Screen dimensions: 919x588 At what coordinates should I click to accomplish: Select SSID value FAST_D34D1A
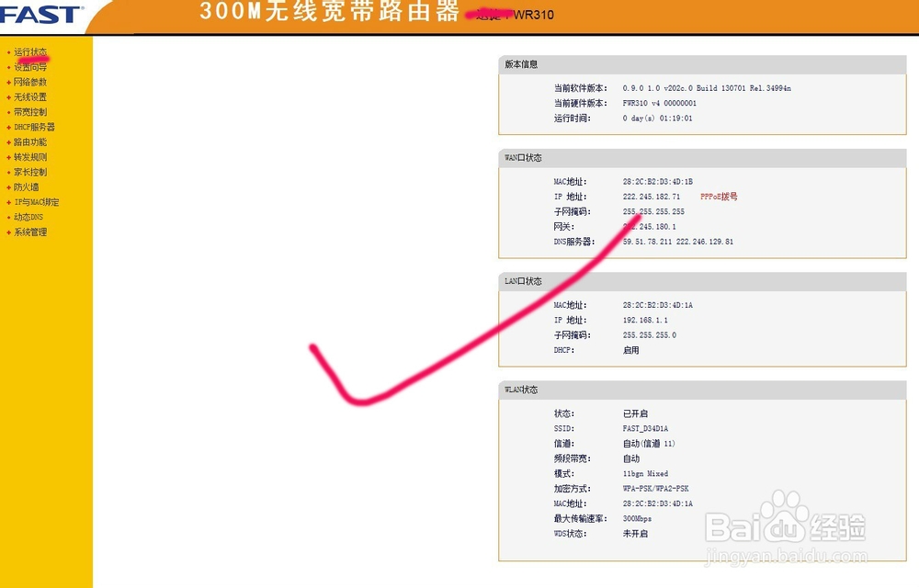645,429
